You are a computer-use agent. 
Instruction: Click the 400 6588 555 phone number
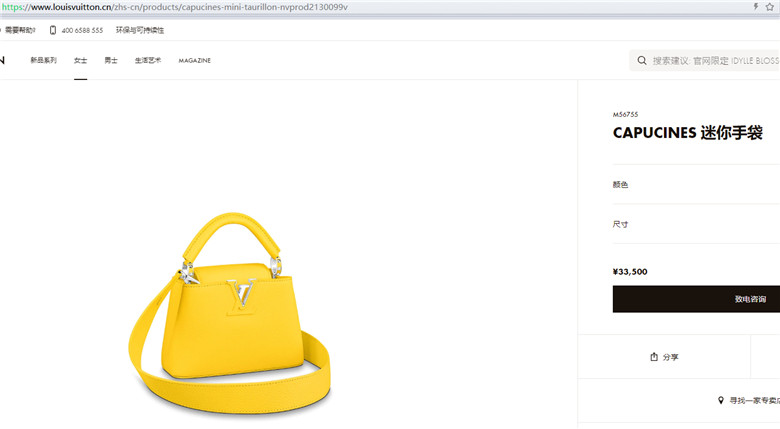click(x=82, y=30)
